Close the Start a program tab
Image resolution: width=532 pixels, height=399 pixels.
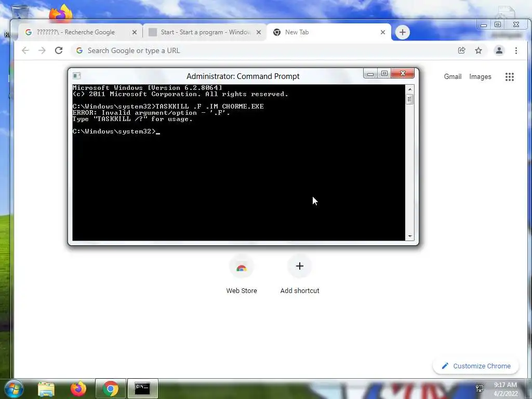point(259,32)
